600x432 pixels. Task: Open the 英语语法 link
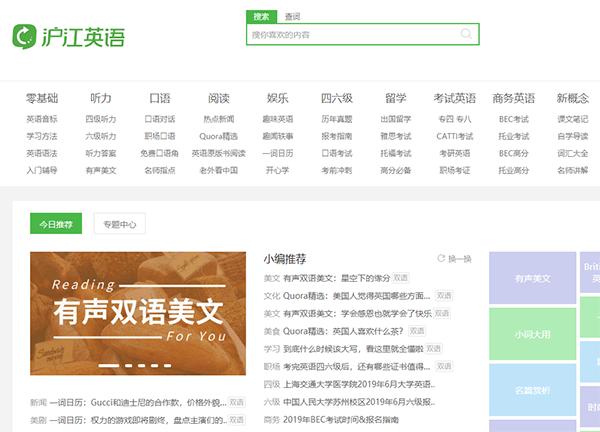[42, 153]
